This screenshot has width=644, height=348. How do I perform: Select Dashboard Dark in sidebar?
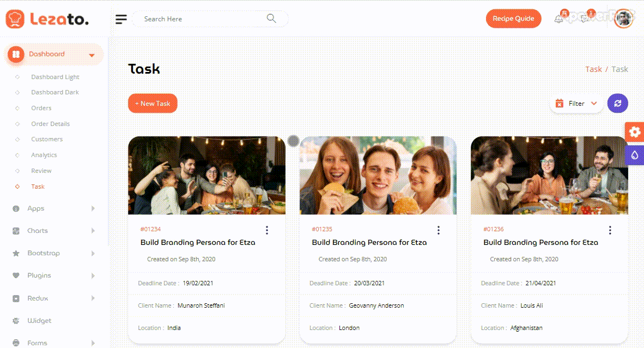(x=55, y=92)
